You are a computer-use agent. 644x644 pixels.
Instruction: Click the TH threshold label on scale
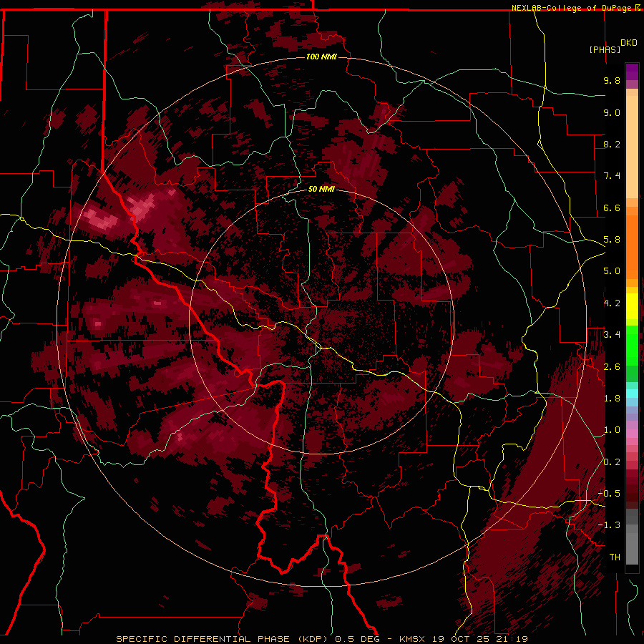(615, 557)
